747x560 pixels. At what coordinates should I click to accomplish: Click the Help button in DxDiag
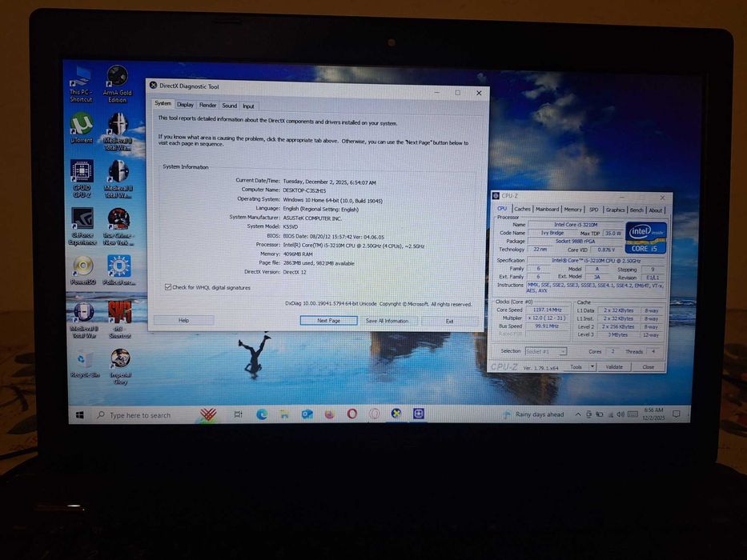tap(183, 320)
